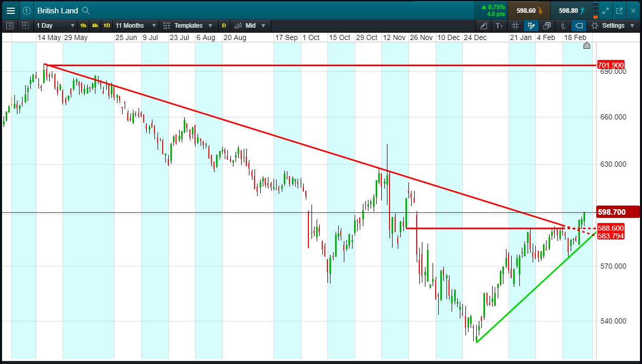This screenshot has height=364, width=642.
Task: Click the market depth level indicator
Action: 595,10
